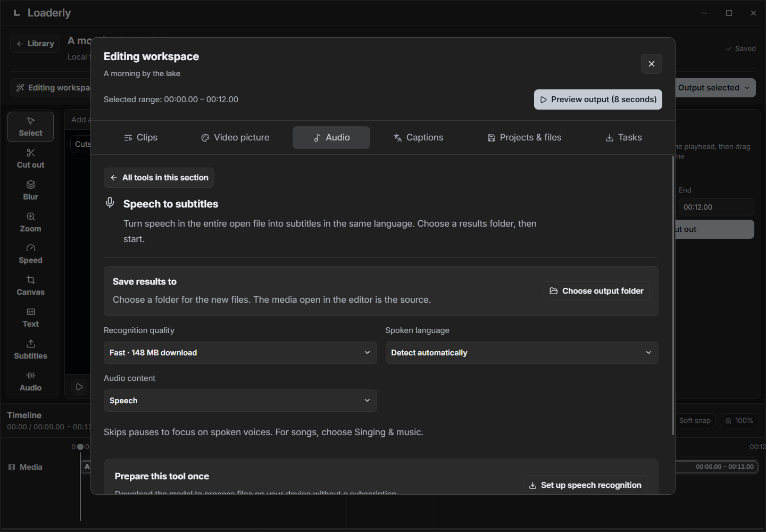Viewport: 766px width, 532px height.
Task: Return to All tools in this section
Action: click(159, 178)
